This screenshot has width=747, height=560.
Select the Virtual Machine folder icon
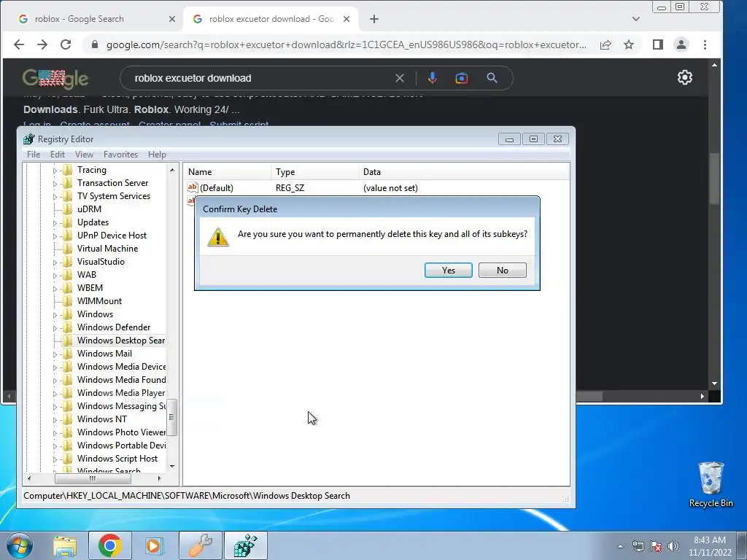pyautogui.click(x=68, y=249)
